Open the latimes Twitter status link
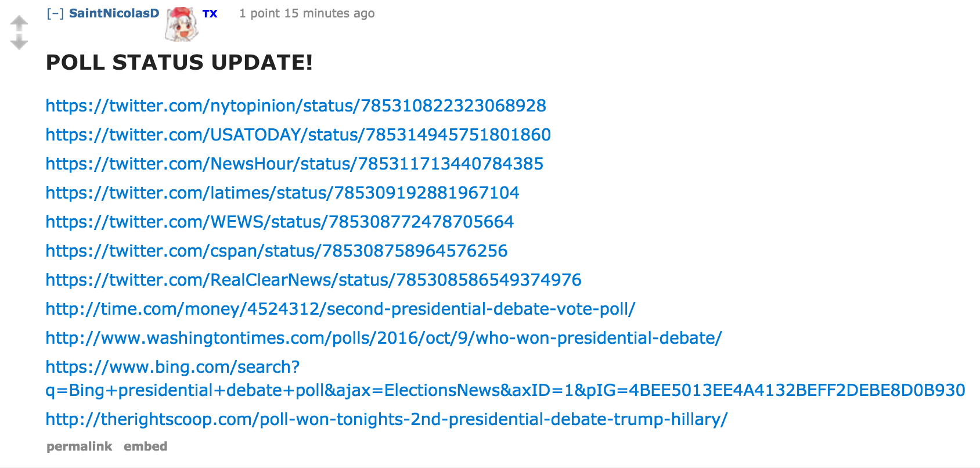The width and height of the screenshot is (980, 468). point(282,193)
